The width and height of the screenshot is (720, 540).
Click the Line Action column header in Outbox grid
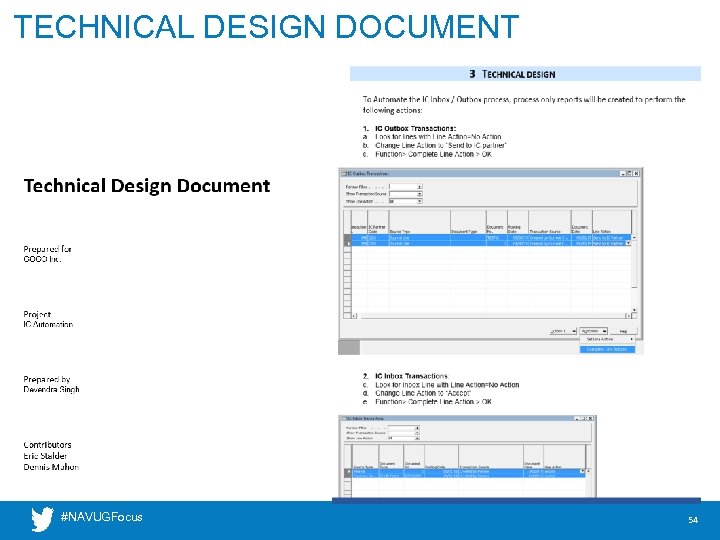(x=612, y=223)
